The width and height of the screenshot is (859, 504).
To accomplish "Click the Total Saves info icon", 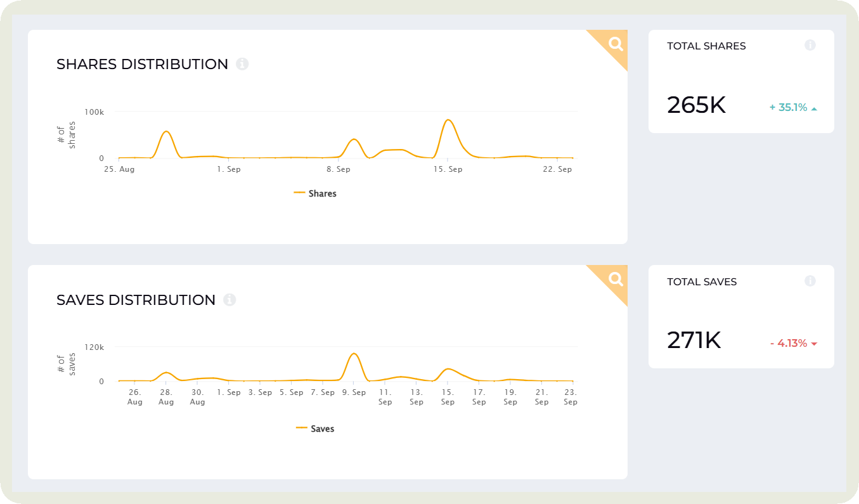I will (810, 281).
